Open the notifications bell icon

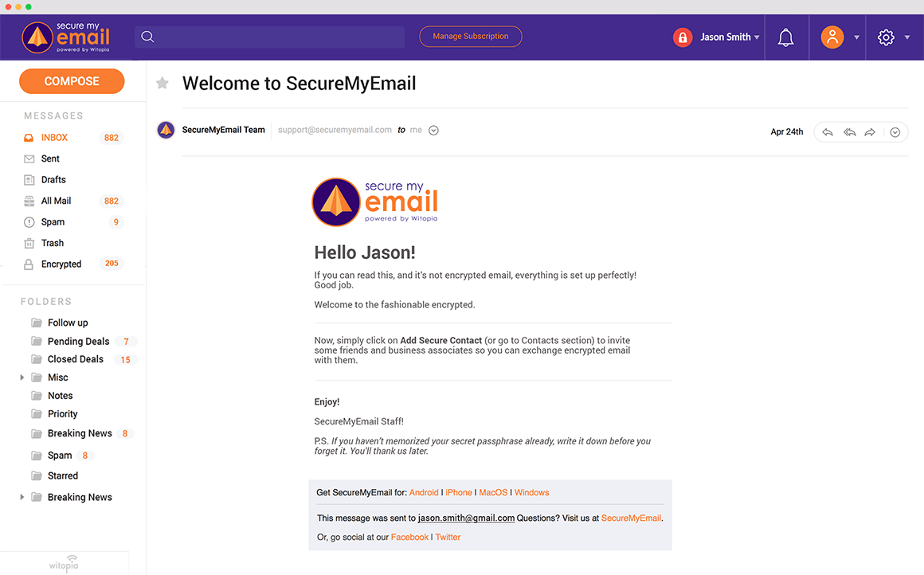point(785,37)
